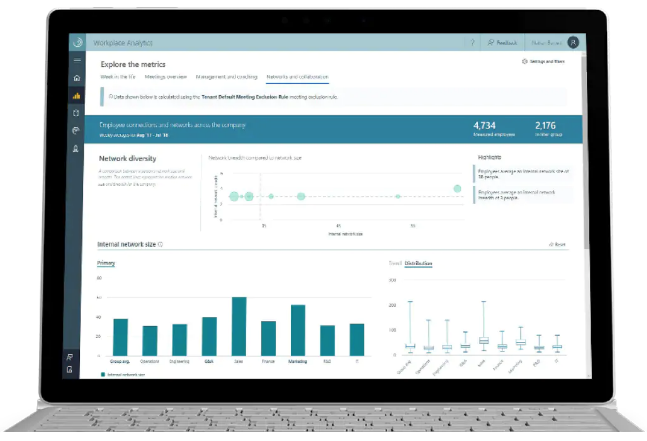Click the Internal network size legend swatch

click(x=103, y=375)
